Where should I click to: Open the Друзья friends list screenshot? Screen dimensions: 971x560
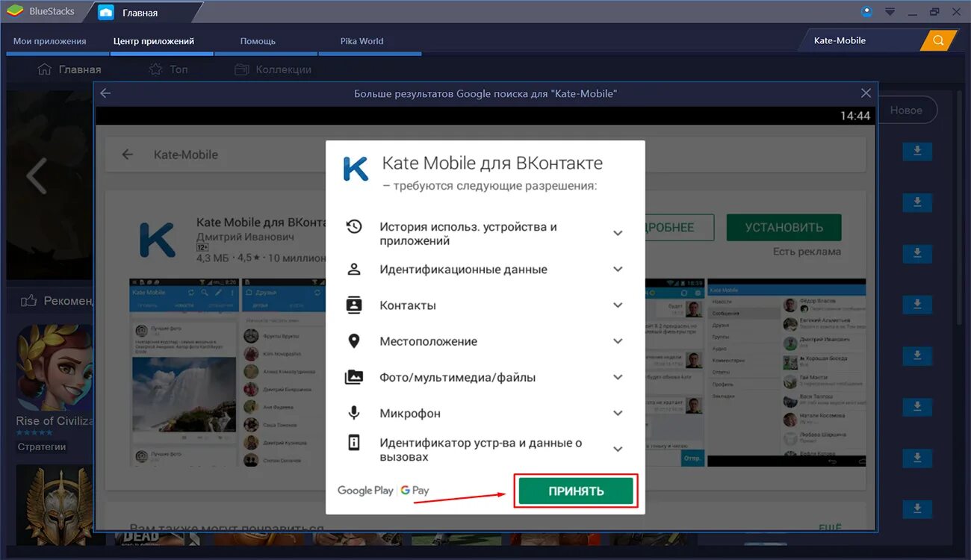click(285, 373)
